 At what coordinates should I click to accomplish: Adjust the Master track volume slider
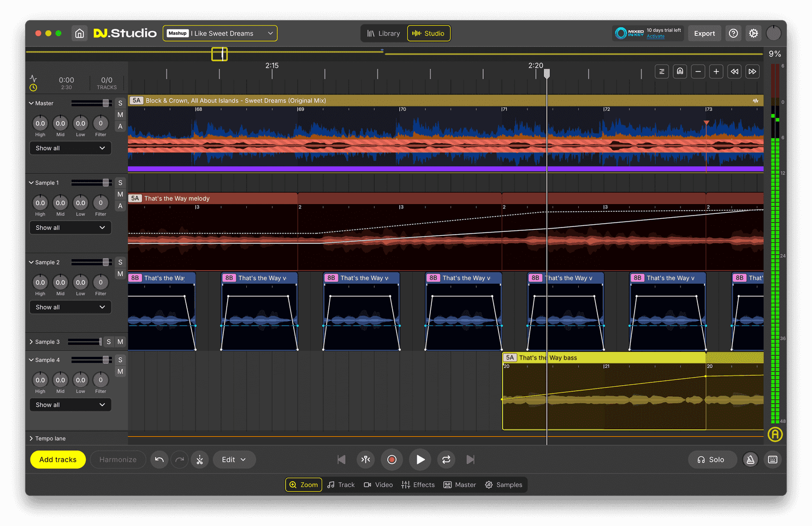[91, 103]
